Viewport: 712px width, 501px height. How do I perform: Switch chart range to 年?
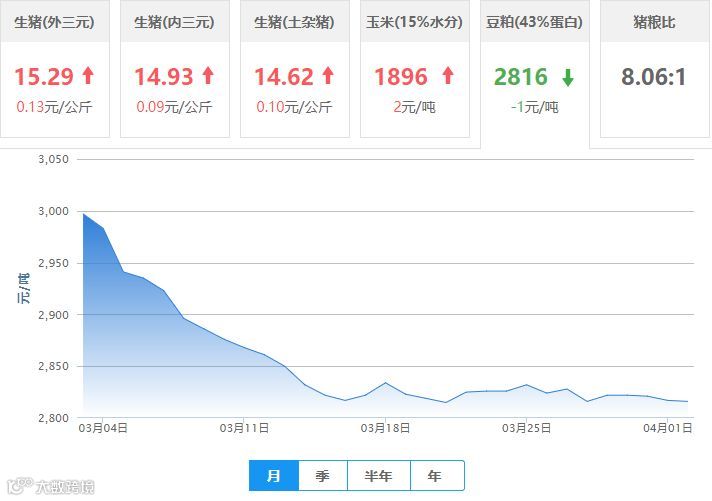click(437, 476)
